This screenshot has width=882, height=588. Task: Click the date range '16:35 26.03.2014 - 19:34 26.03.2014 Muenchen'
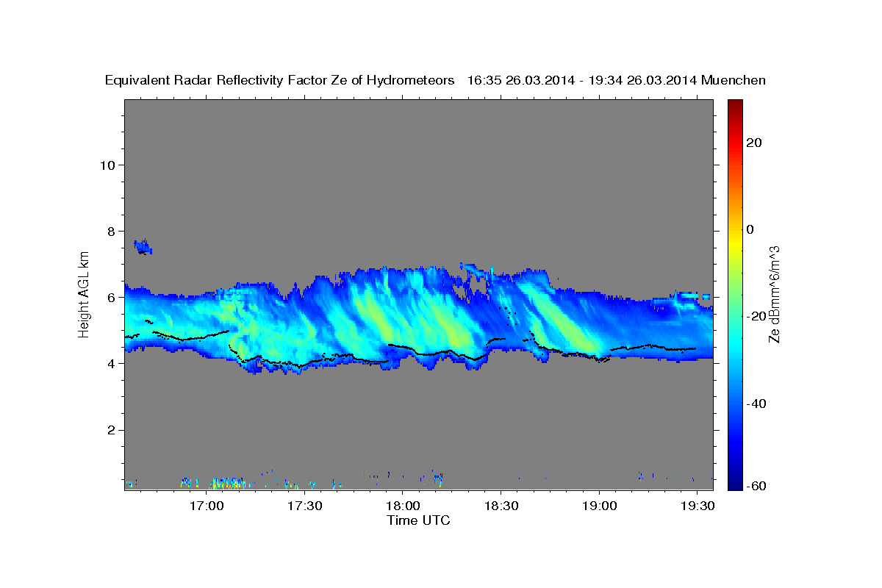click(617, 81)
